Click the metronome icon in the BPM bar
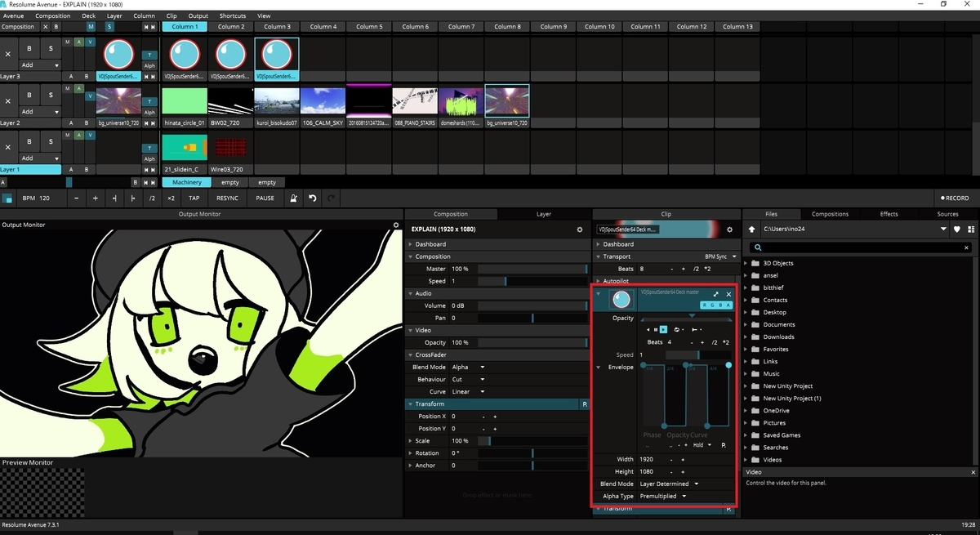This screenshot has width=980, height=535. 293,198
